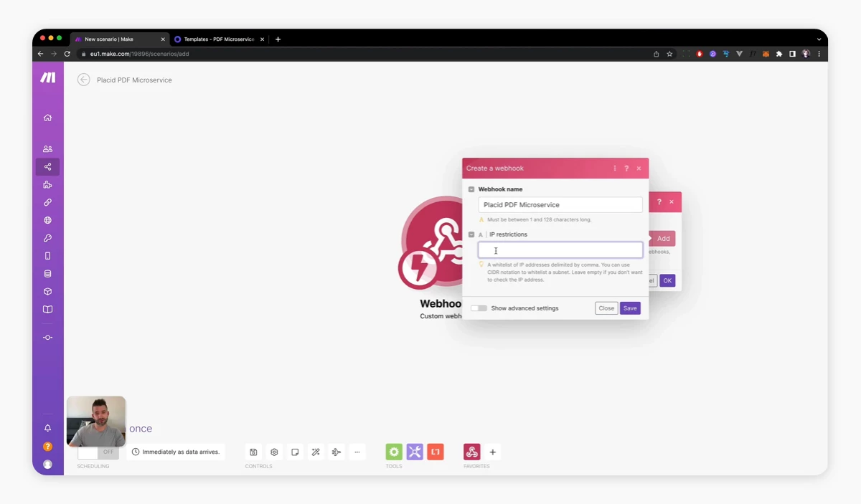Open the orange help question-mark icon
Image resolution: width=861 pixels, height=504 pixels.
47,447
